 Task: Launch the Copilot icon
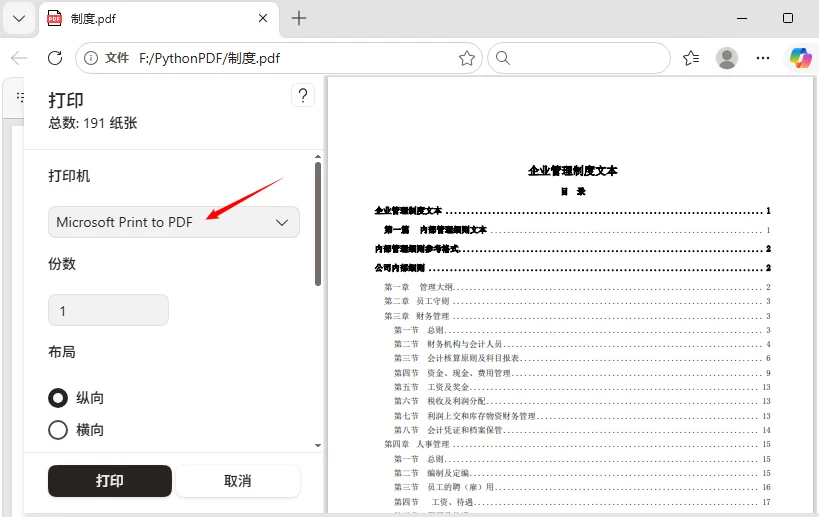pos(800,58)
